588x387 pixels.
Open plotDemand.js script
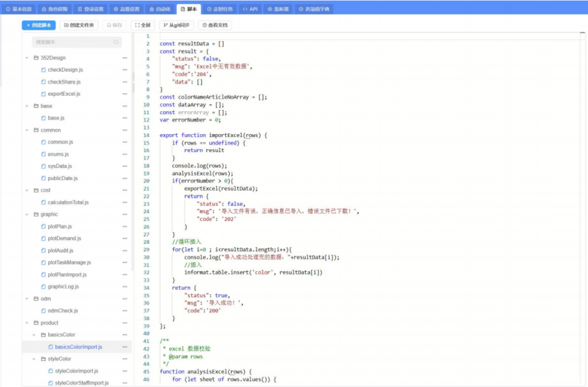(64, 238)
